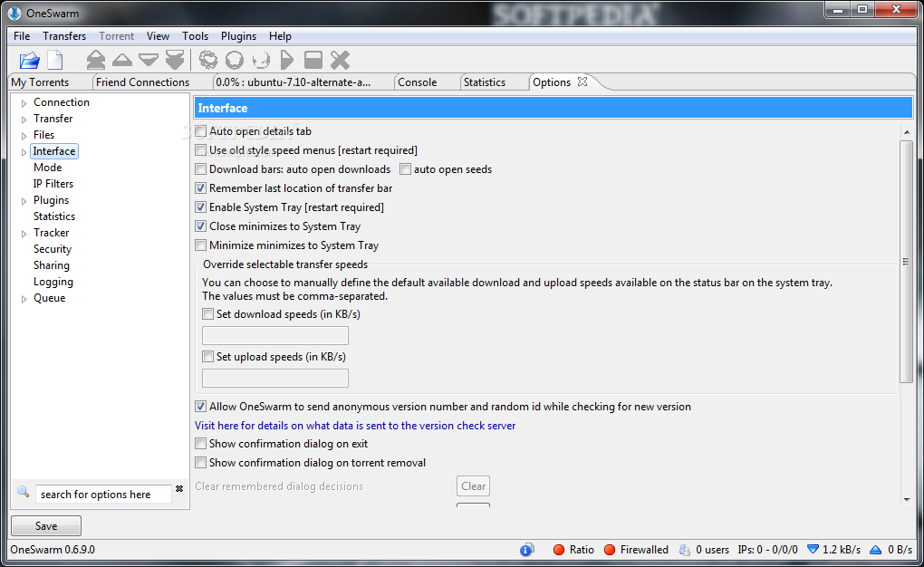The height and width of the screenshot is (567, 924).
Task: Stop the torrent with the square icon
Action: pos(313,60)
